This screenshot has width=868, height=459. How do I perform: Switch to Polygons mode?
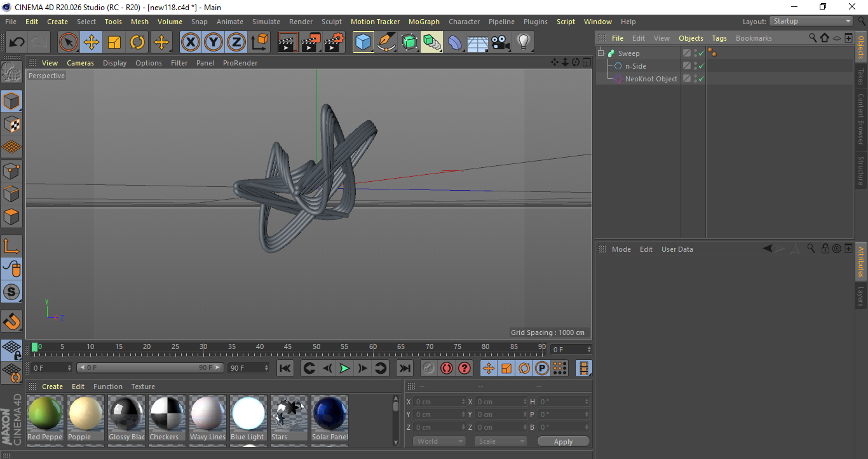[x=11, y=217]
